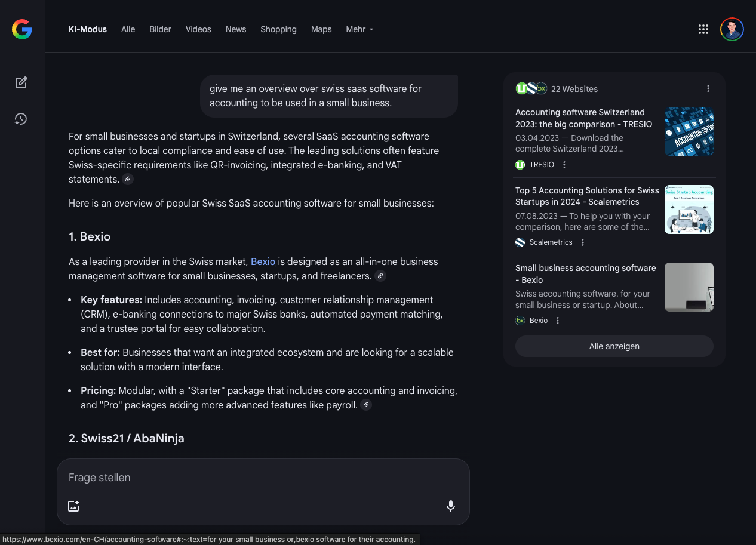Viewport: 756px width, 545px height.
Task: Click the citation link icon after freelancers
Action: click(380, 276)
